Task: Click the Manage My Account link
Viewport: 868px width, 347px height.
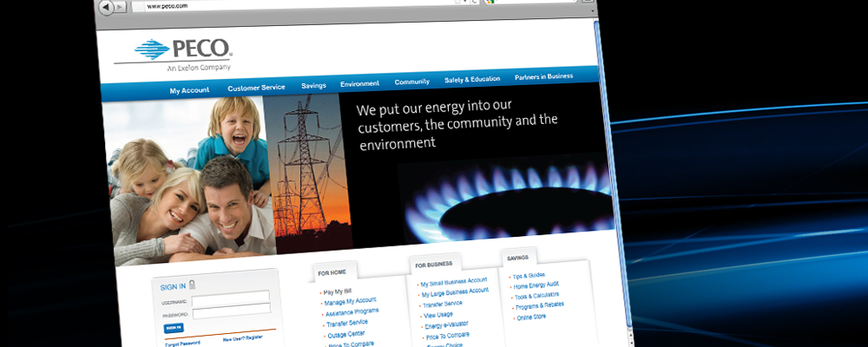Action: click(x=350, y=302)
